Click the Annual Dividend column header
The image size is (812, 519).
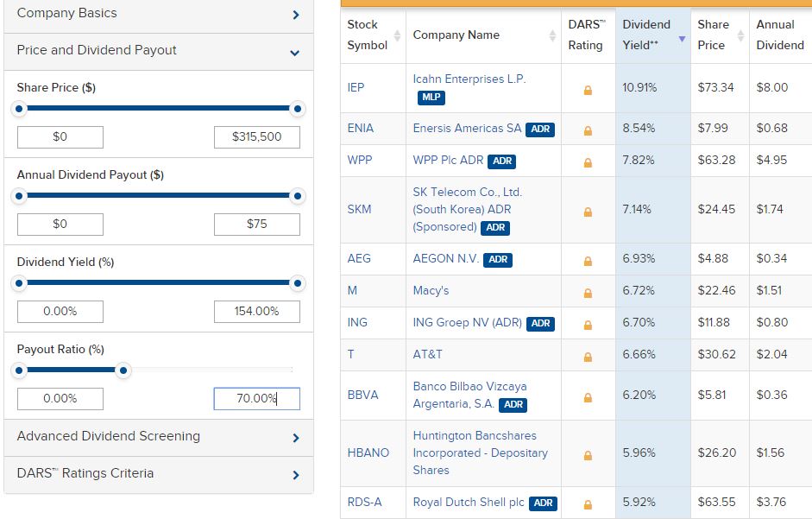780,35
